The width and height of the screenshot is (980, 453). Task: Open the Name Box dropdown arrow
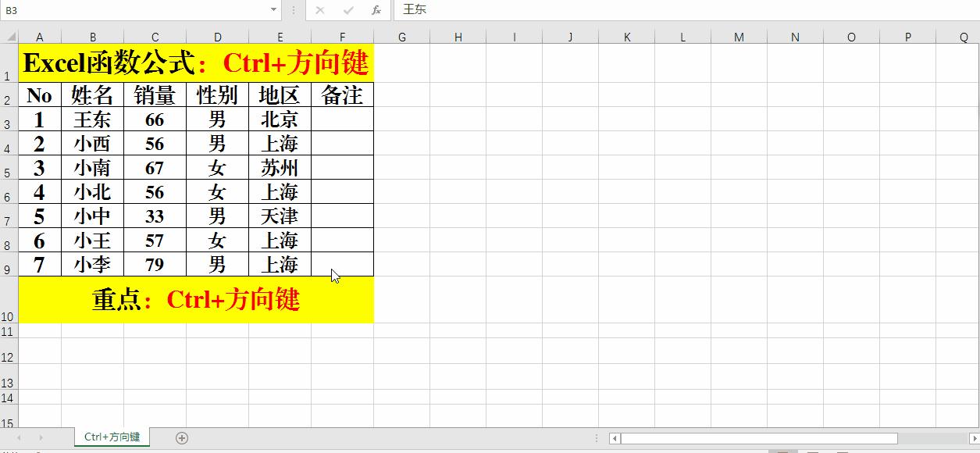(272, 10)
